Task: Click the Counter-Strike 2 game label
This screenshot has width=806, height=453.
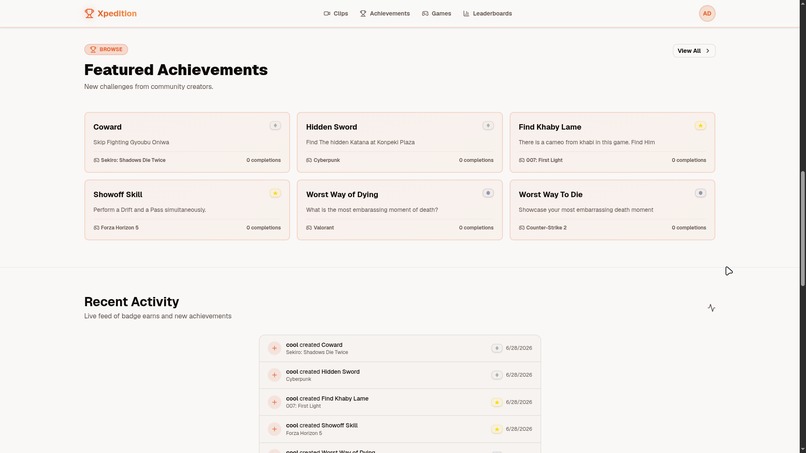Action: 542,228
